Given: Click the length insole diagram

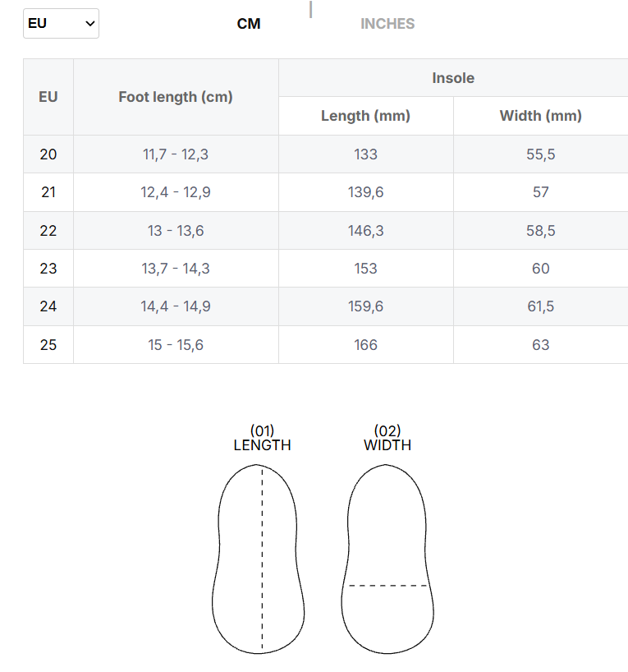Looking at the screenshot, I should pos(259,559).
